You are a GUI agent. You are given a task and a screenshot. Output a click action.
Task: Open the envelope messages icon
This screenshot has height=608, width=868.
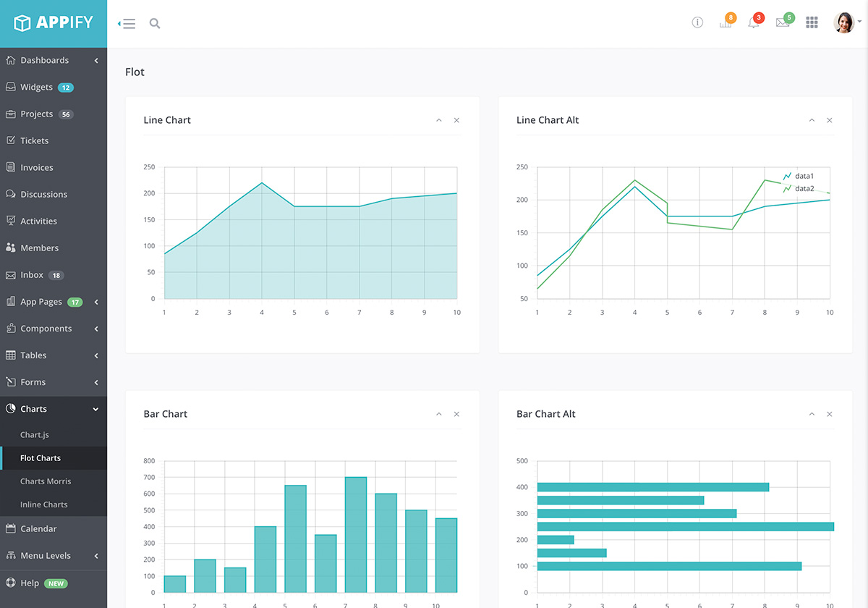(x=782, y=22)
